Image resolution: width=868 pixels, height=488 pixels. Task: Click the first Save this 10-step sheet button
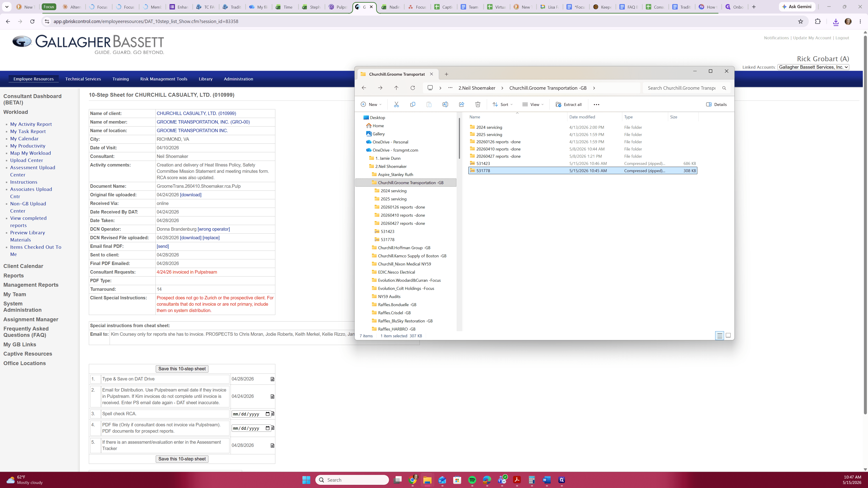[182, 369]
